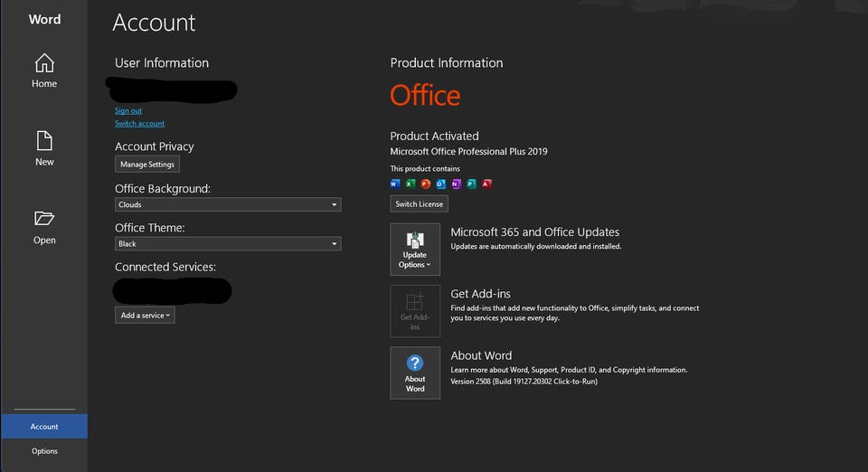Click the PowerPoint product icon

pyautogui.click(x=426, y=184)
